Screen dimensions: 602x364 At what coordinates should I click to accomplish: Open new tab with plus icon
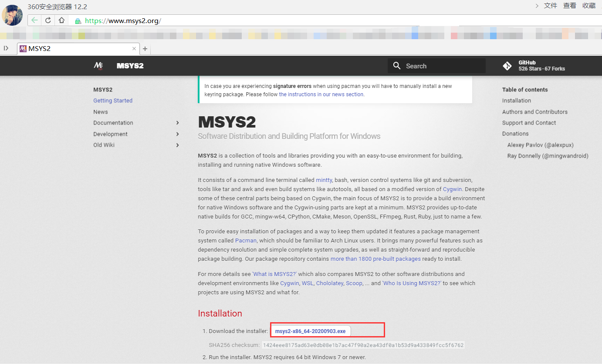click(x=145, y=49)
